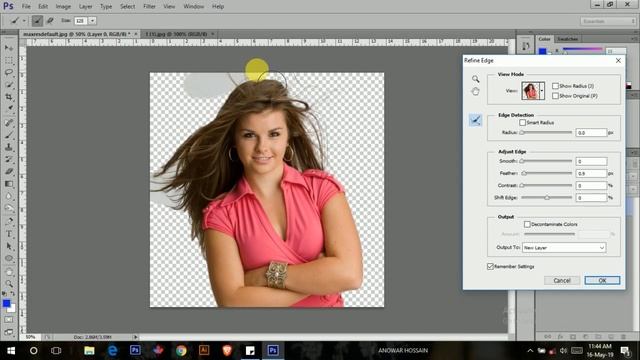The image size is (640, 360).
Task: Open the Windows Start menu
Action: click(11, 350)
